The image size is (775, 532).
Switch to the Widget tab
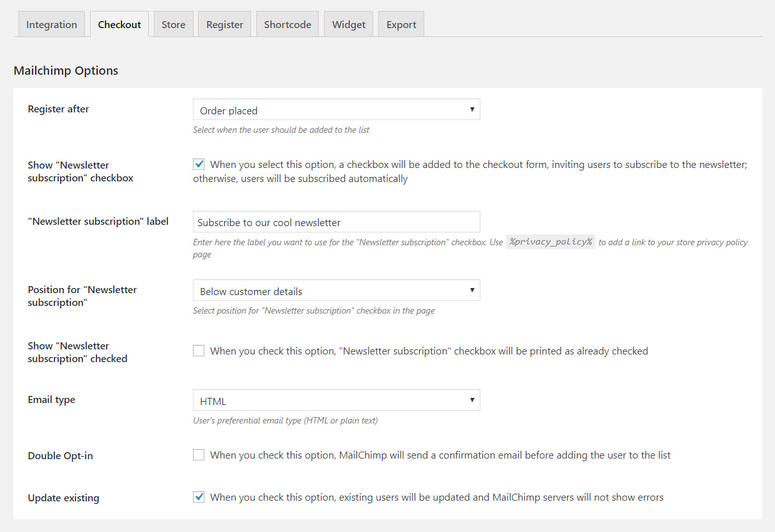click(x=349, y=25)
